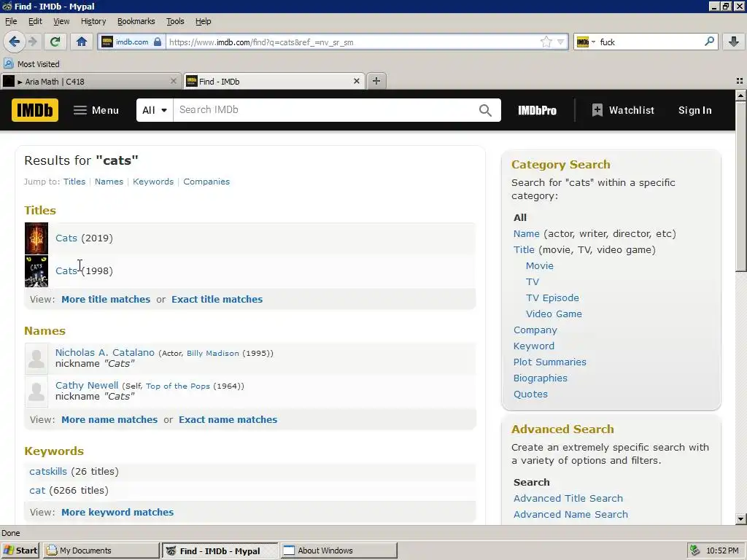Open the browser home page icon

(x=82, y=42)
